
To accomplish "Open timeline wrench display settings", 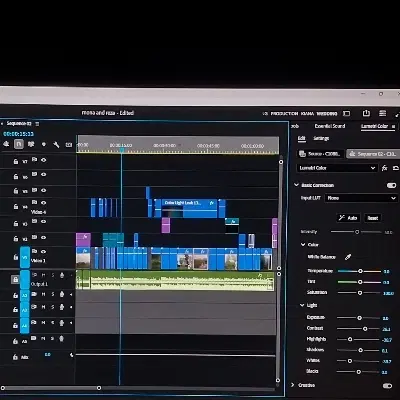I will 56,145.
